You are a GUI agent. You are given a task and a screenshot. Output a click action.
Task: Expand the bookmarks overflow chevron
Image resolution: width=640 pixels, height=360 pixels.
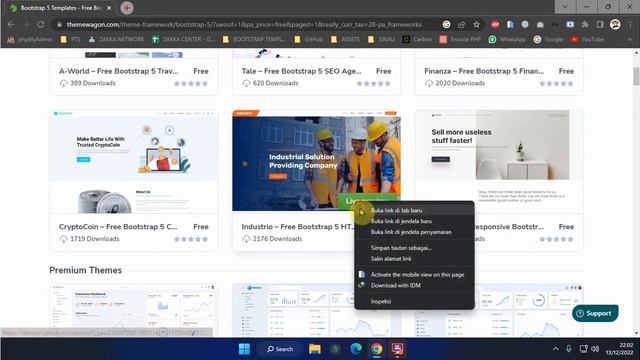coord(629,40)
